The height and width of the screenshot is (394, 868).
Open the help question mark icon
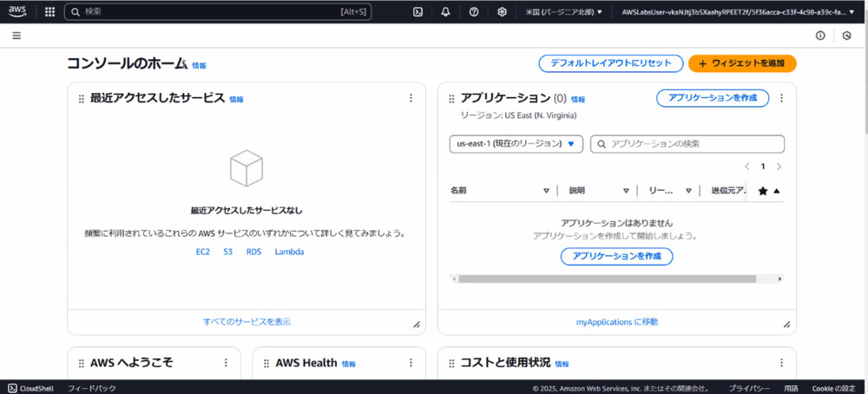pyautogui.click(x=473, y=12)
